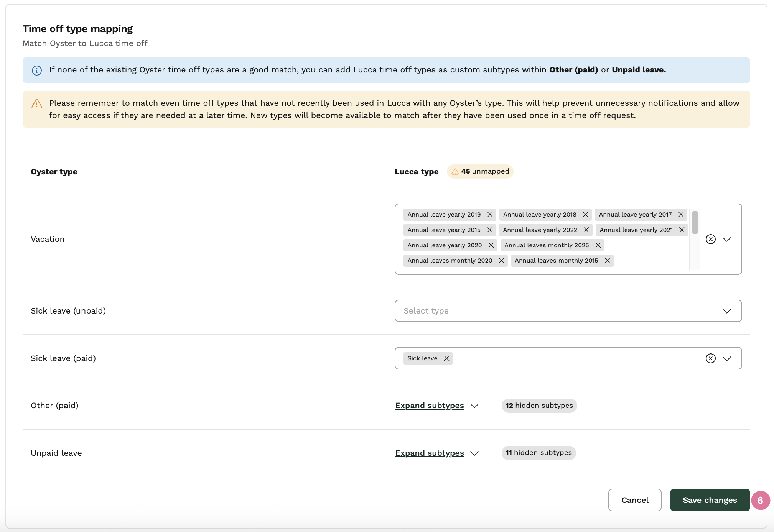Screen dimensions: 774x532
Task: Remove the Annual leave yearly 2015 tag
Action: tap(489, 230)
